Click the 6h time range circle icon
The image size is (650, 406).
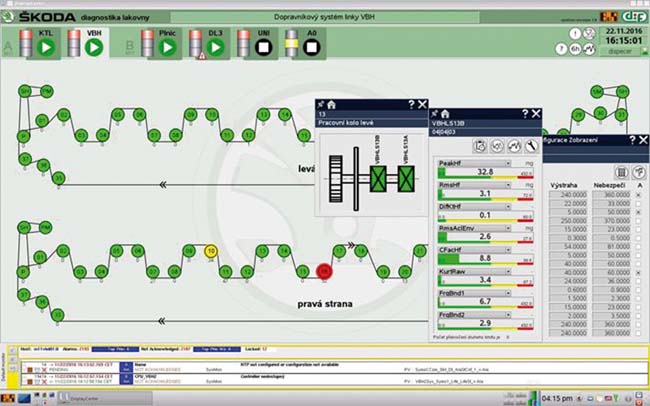pos(575,49)
